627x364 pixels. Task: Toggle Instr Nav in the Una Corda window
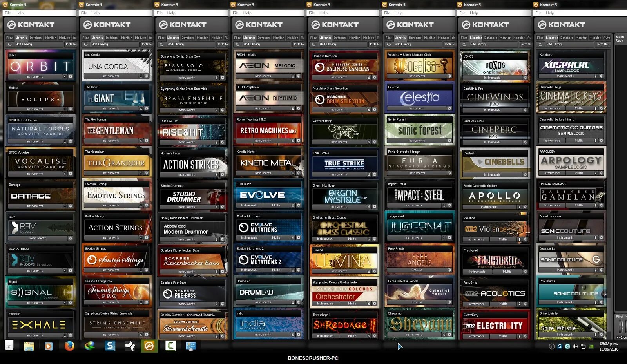(x=146, y=44)
